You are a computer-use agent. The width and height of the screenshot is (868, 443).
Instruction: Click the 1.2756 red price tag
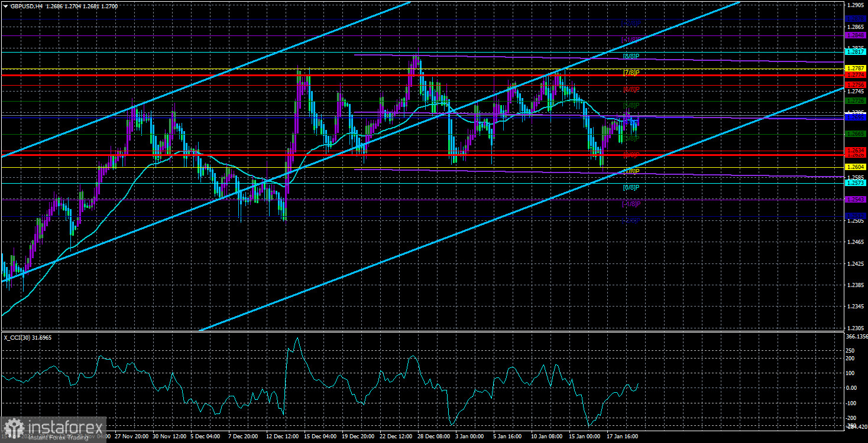856,85
